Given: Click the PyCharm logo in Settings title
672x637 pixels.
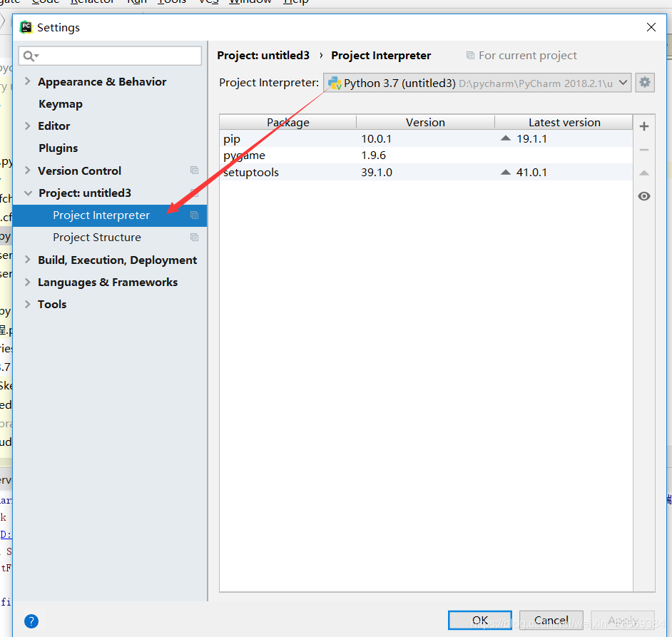Looking at the screenshot, I should point(26,27).
